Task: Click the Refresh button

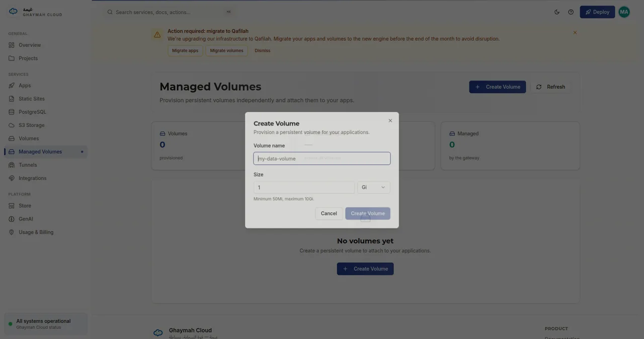Action: tap(550, 87)
